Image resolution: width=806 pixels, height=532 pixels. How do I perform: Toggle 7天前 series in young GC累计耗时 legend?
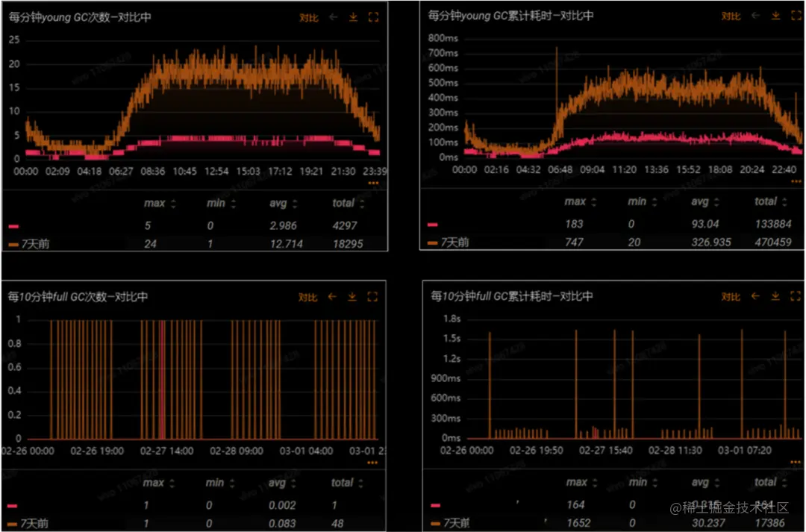tap(449, 242)
